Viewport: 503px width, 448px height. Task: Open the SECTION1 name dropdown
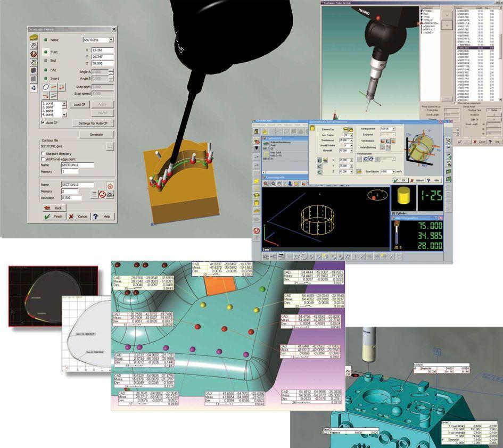[111, 40]
